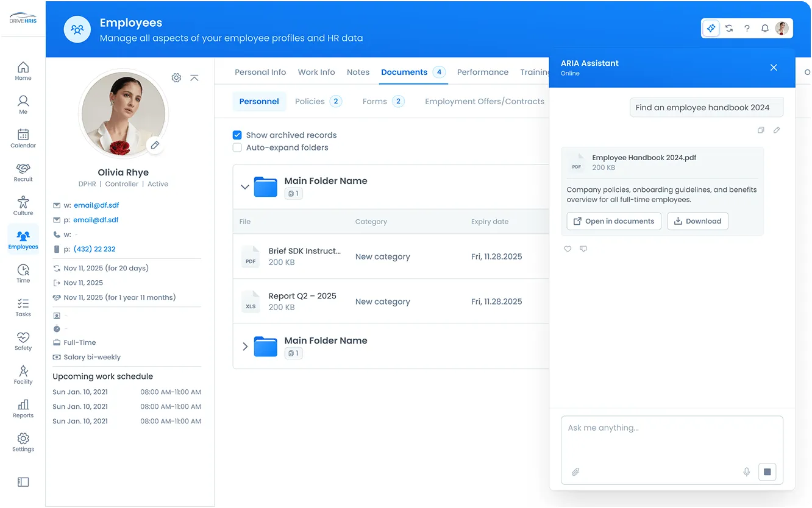This screenshot has width=812, height=508.
Task: Open the Forms sub-tab
Action: click(x=383, y=101)
